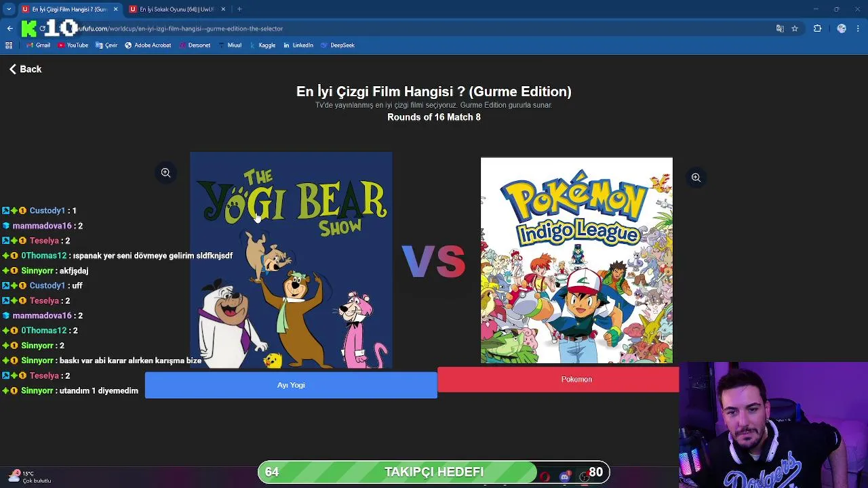Open the YouTube bookmark
868x488 pixels.
pos(73,45)
